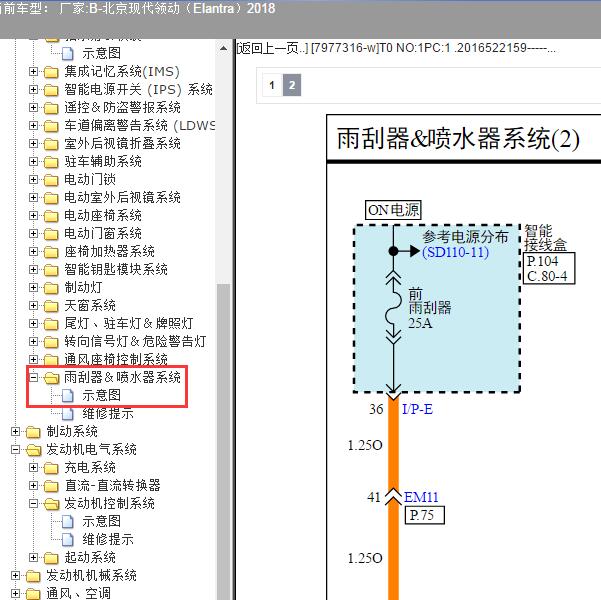601x600 pixels.
Task: Click the 电动门窗系统 folder icon
Action: (x=51, y=234)
